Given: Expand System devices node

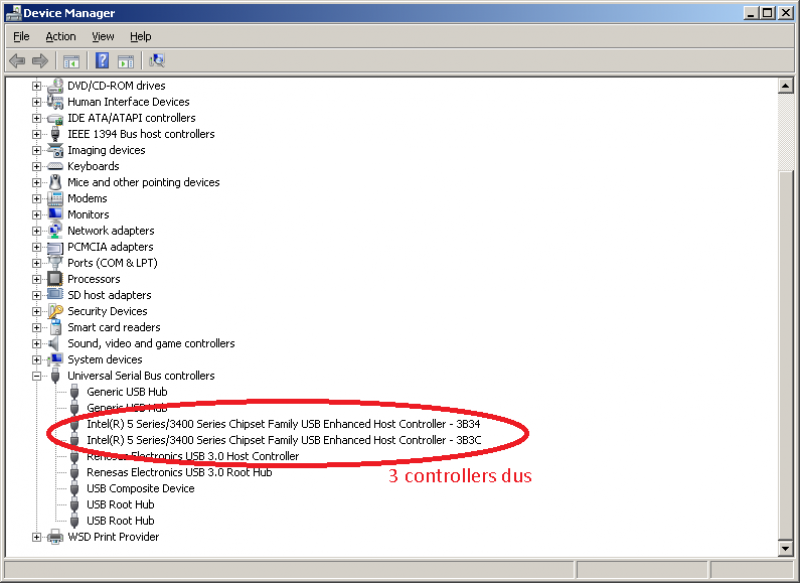Looking at the screenshot, I should coord(36,360).
